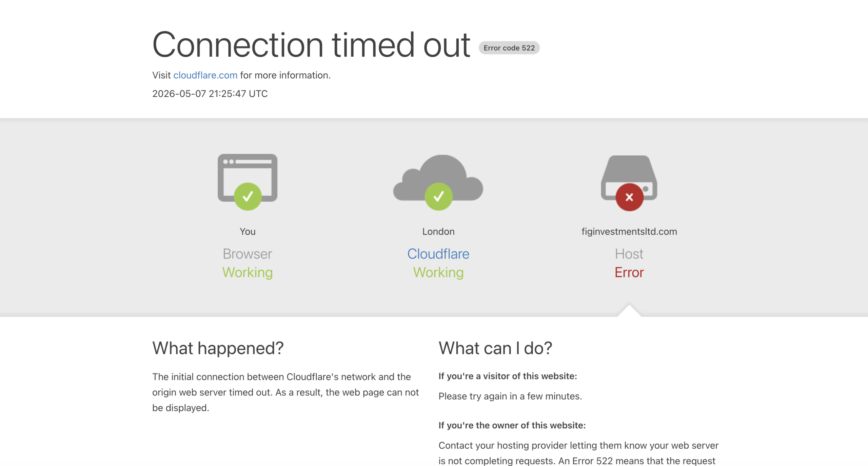Image resolution: width=868 pixels, height=466 pixels.
Task: Click the London location label
Action: (438, 231)
